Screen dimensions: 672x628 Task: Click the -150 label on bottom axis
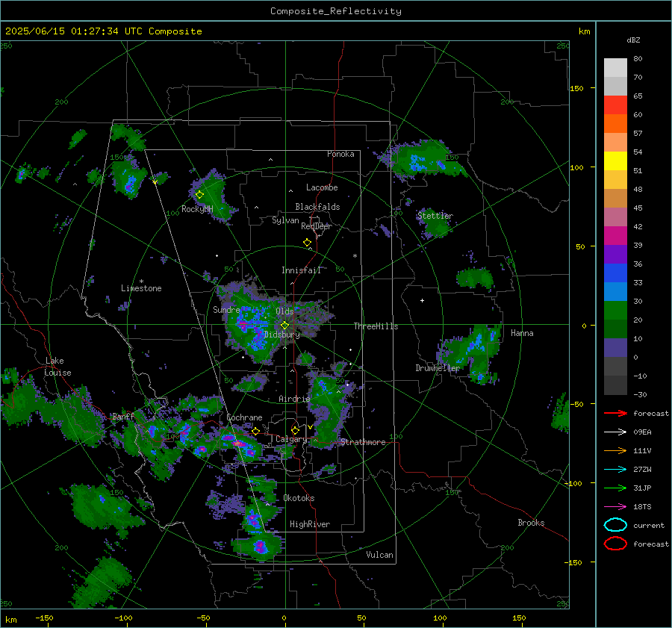[44, 618]
